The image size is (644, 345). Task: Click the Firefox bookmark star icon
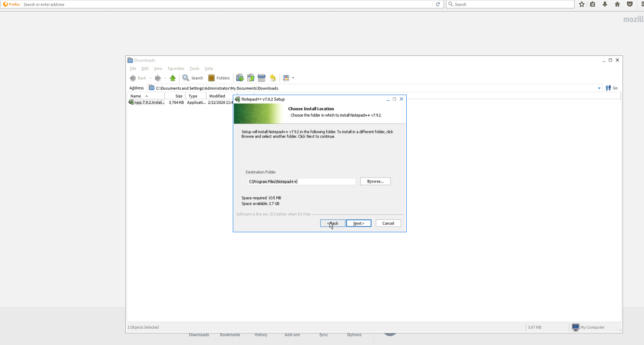coord(582,4)
